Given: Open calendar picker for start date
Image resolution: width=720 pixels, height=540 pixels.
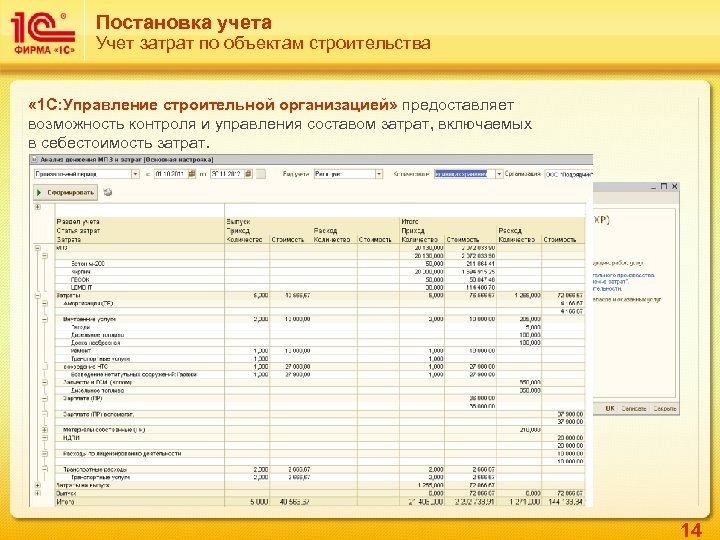Looking at the screenshot, I should point(192,174).
